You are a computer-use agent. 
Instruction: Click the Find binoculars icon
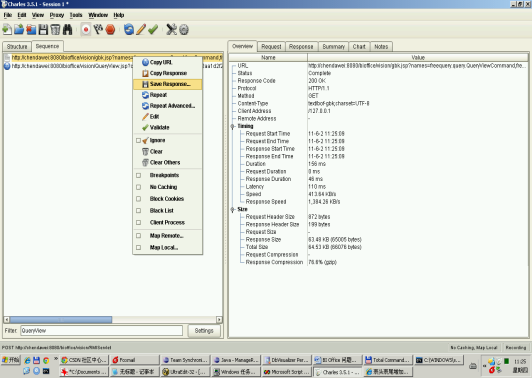(68, 30)
